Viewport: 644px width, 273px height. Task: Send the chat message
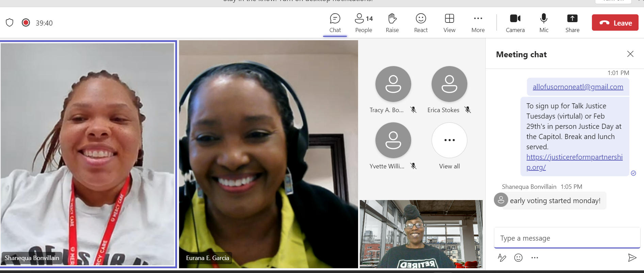coord(632,258)
